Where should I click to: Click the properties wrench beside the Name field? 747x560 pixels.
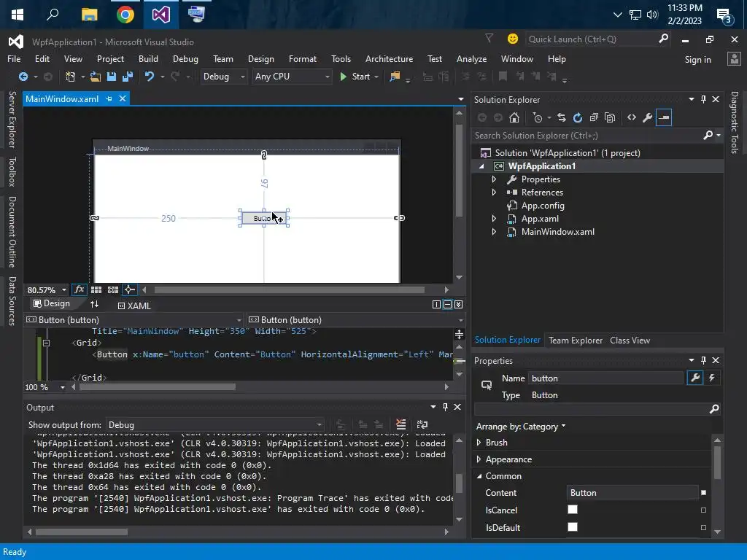695,378
